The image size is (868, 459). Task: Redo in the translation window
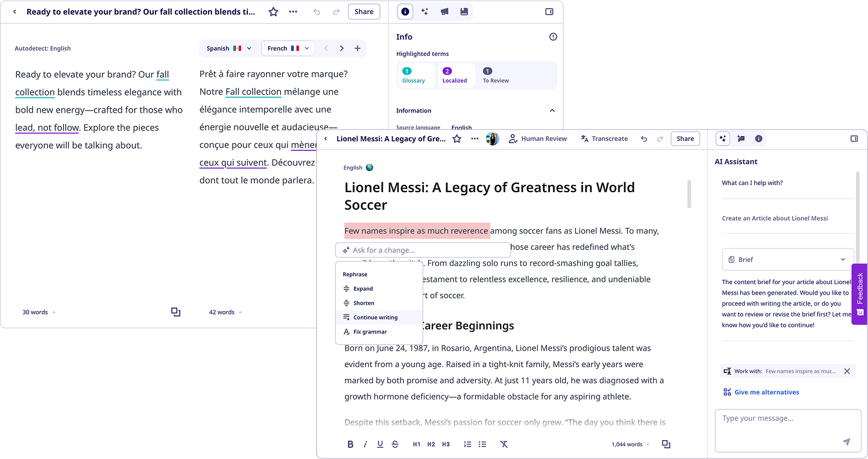[x=336, y=12]
